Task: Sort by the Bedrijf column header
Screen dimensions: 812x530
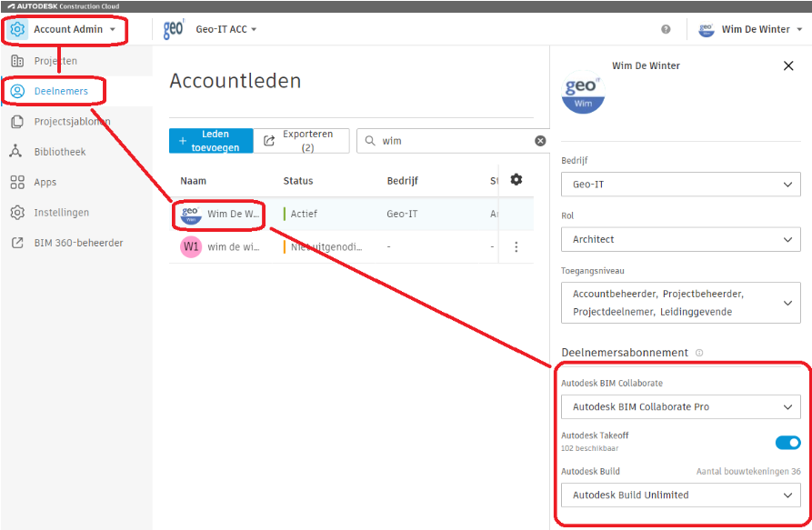Action: point(403,181)
